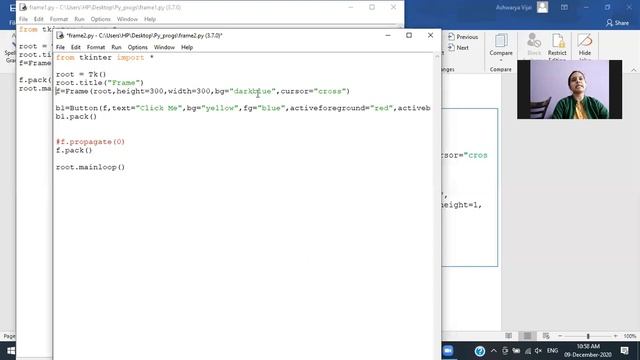Open the Format menu in frame2.py window
The height and width of the screenshot is (360, 640).
tap(96, 47)
